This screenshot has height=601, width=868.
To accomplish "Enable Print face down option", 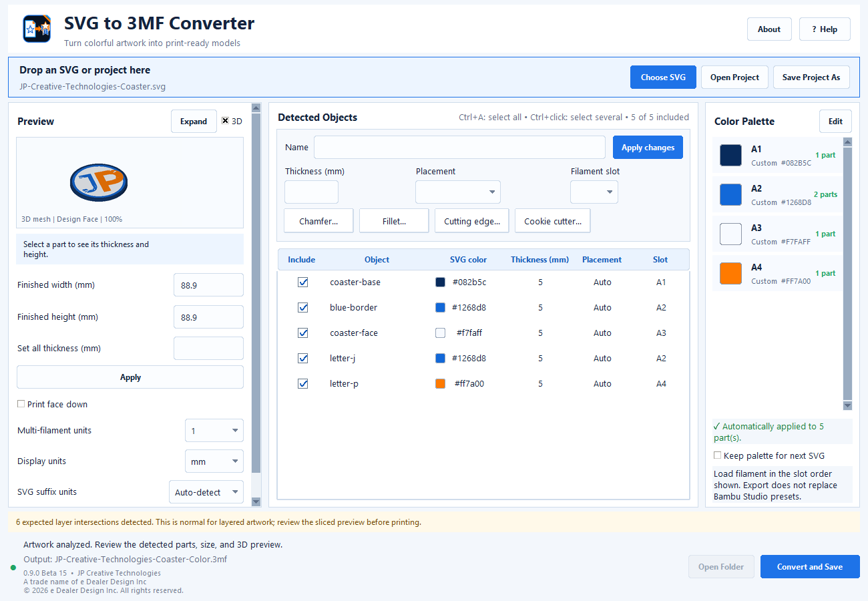I will (21, 404).
